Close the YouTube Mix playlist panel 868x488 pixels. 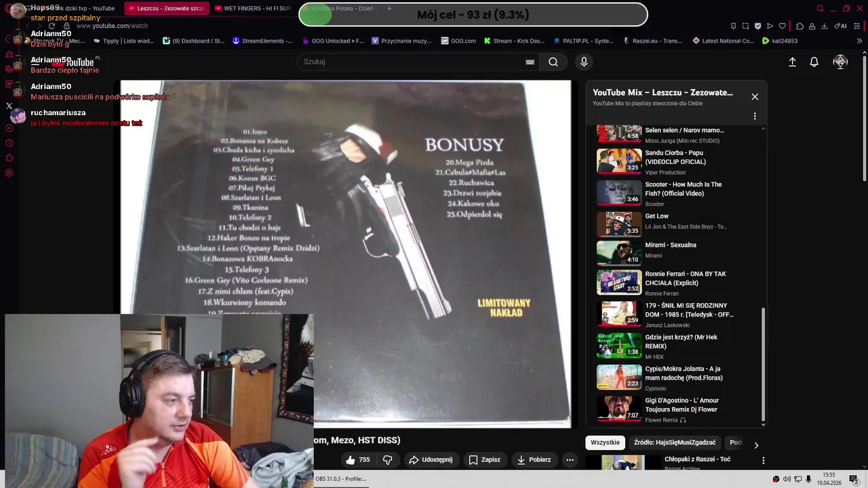pyautogui.click(x=755, y=96)
